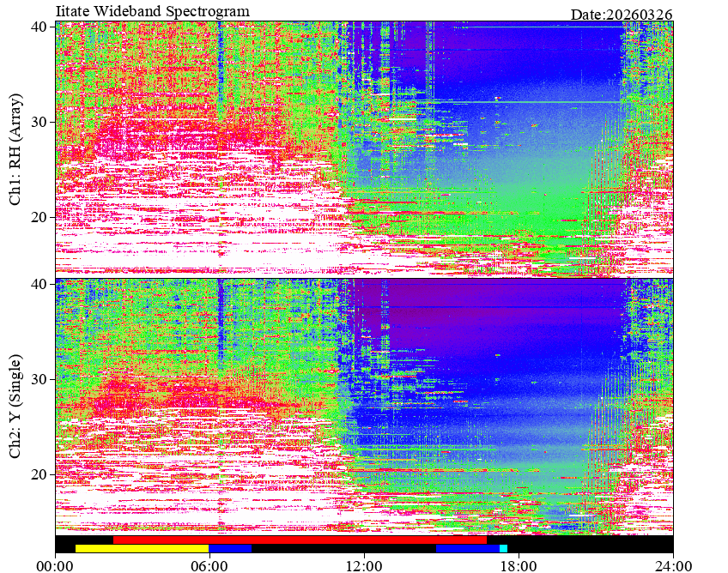Click the 'Iitate Wideband Spectrogram' title
Screen dimensions: 728x573
(x=153, y=10)
